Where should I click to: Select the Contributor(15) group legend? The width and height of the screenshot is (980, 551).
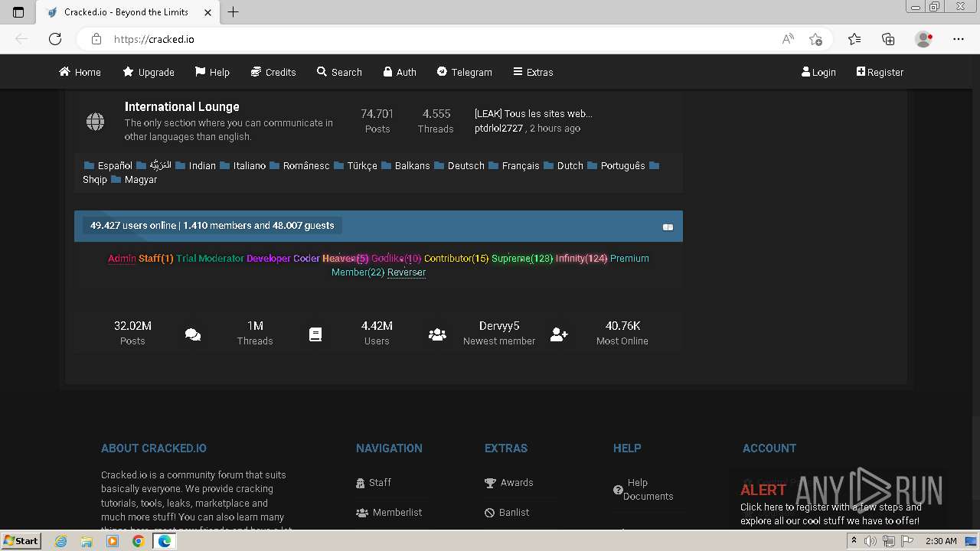click(456, 258)
